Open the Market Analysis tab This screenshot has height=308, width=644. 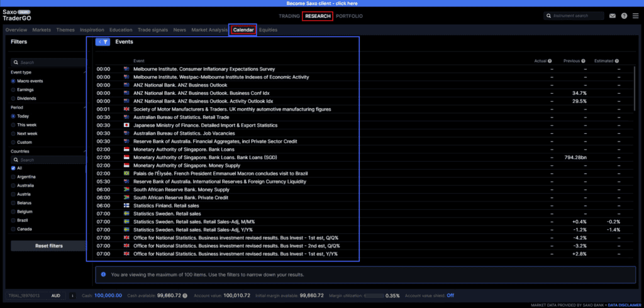[x=209, y=30]
